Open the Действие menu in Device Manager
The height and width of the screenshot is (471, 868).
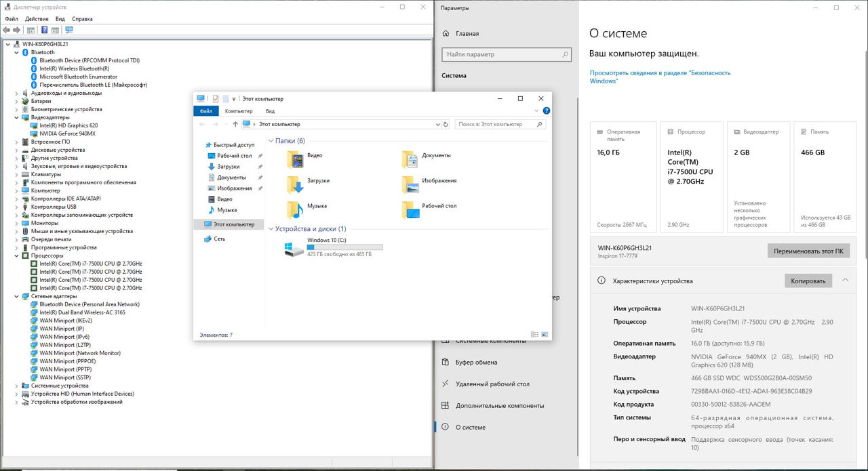[x=37, y=19]
